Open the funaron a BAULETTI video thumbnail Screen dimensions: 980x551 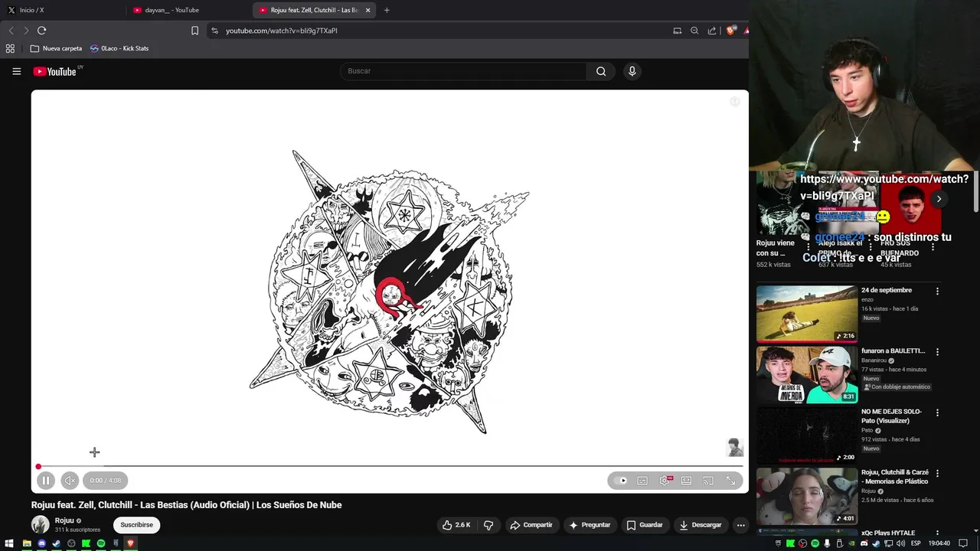(x=807, y=374)
